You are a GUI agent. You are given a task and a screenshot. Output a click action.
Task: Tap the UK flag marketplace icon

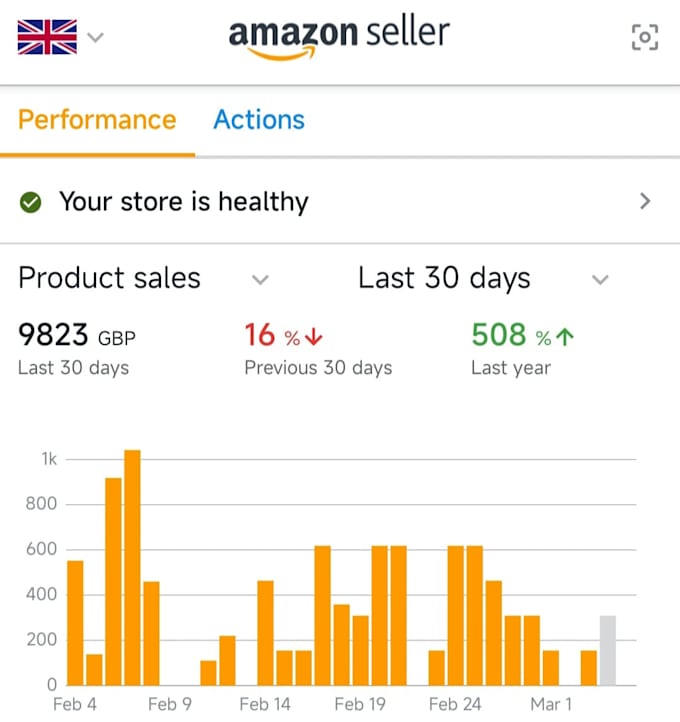(x=47, y=37)
